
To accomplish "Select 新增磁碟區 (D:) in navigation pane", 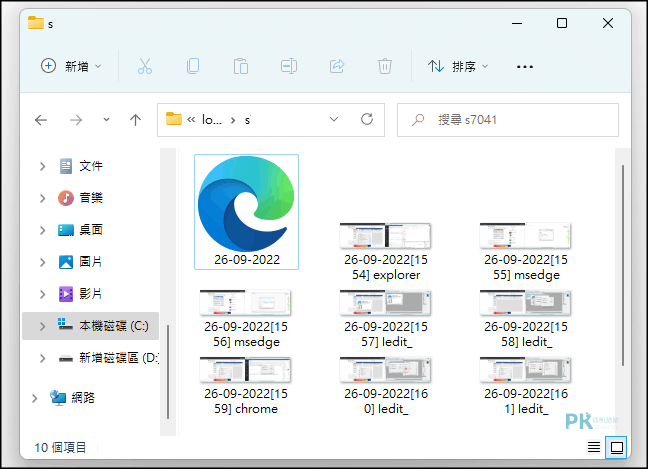I will tap(108, 358).
